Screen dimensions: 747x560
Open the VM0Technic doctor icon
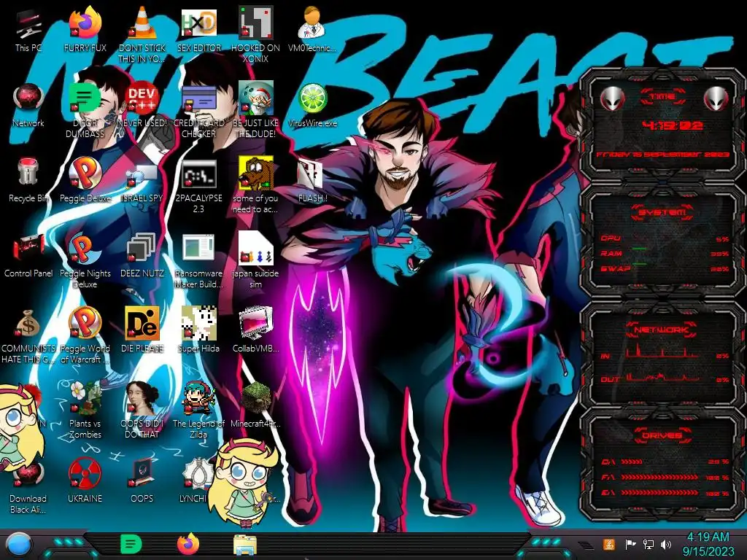[312, 23]
